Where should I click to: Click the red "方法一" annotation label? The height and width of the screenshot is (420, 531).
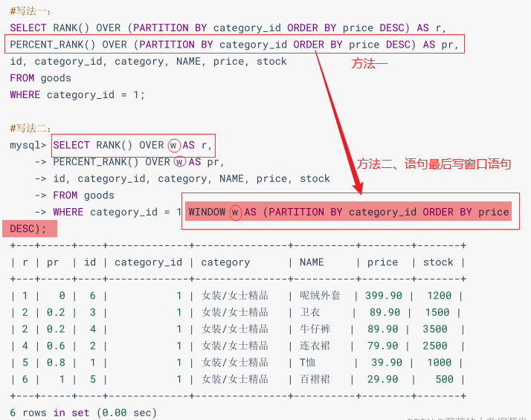click(370, 65)
